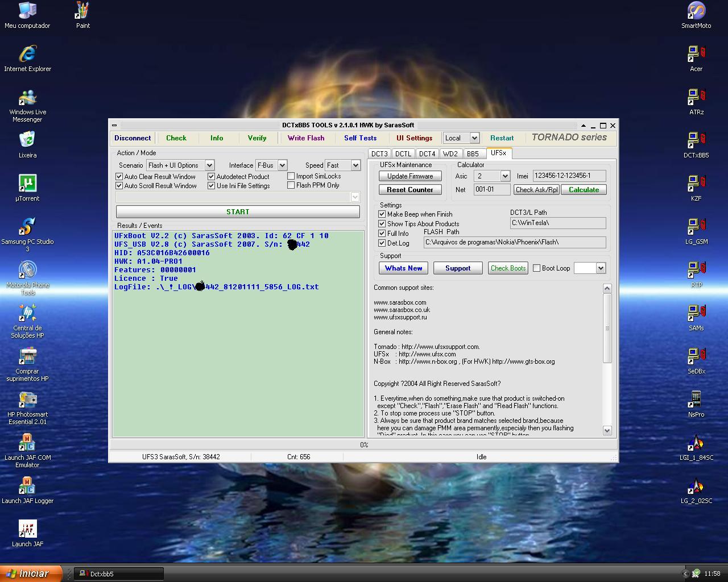Expand the empty dropdown above START

[355, 197]
